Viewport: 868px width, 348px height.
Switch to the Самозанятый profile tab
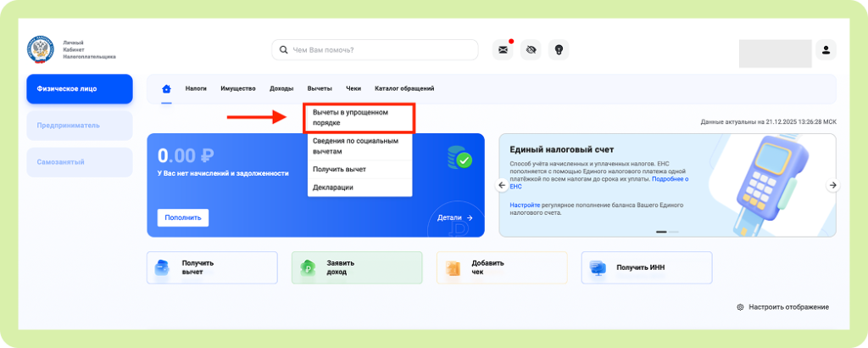pos(80,161)
